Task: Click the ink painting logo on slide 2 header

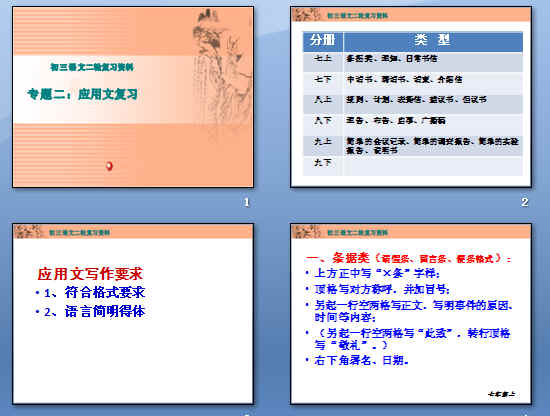Action: pyautogui.click(x=307, y=15)
